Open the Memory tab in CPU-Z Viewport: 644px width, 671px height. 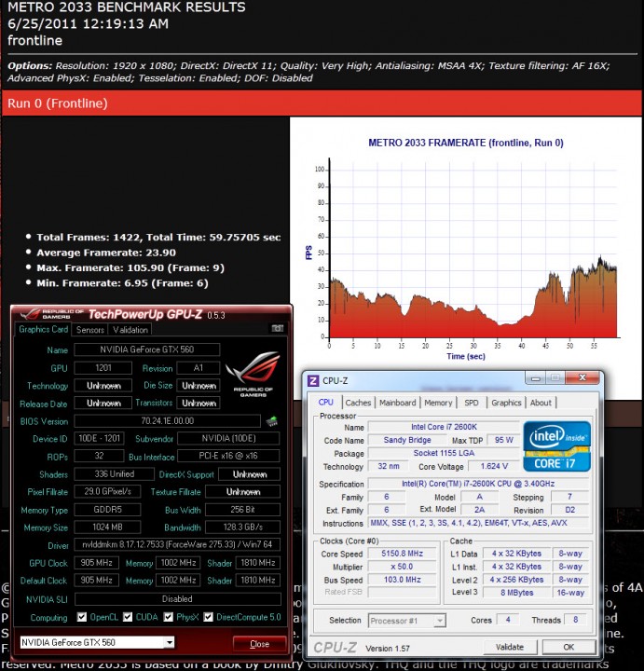(438, 403)
